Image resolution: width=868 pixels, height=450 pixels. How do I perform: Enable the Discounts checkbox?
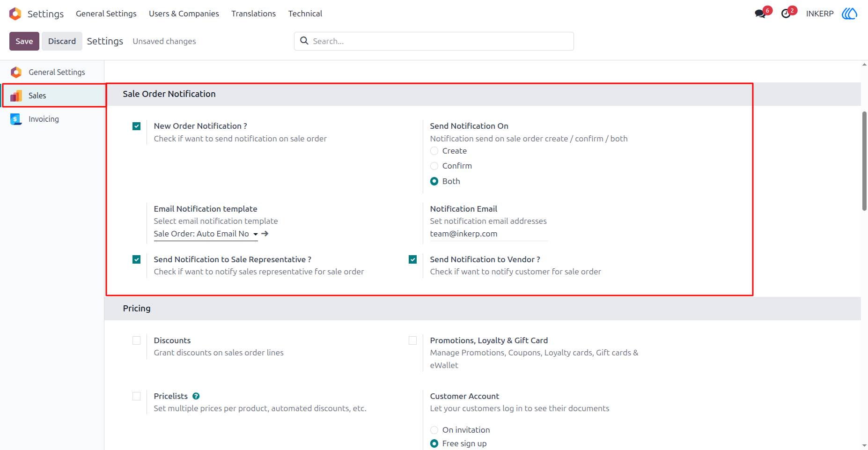tap(137, 340)
